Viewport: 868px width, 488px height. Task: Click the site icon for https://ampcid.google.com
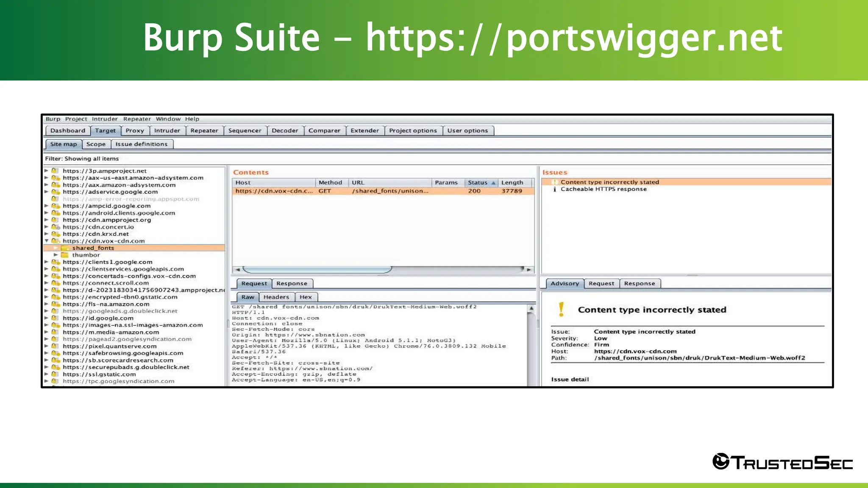55,206
